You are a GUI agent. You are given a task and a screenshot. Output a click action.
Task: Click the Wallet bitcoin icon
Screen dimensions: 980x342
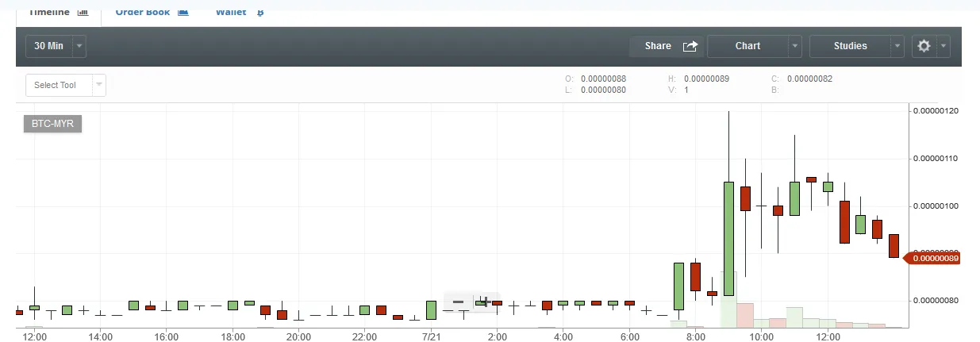click(x=260, y=13)
